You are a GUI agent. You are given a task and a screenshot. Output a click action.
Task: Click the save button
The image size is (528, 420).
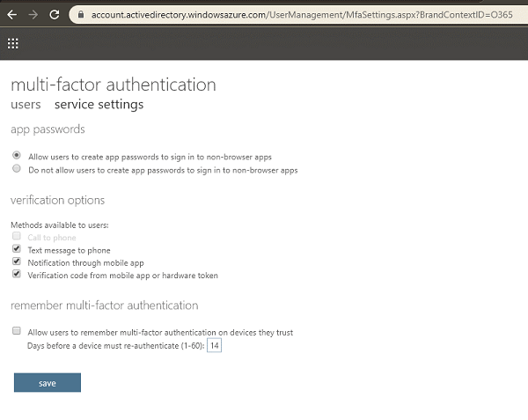(48, 383)
